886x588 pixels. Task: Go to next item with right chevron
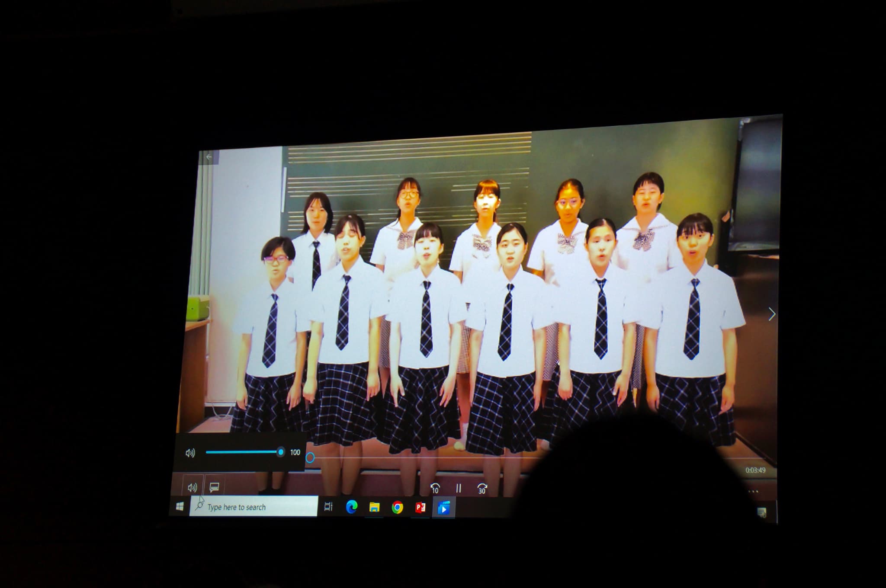[x=771, y=314]
